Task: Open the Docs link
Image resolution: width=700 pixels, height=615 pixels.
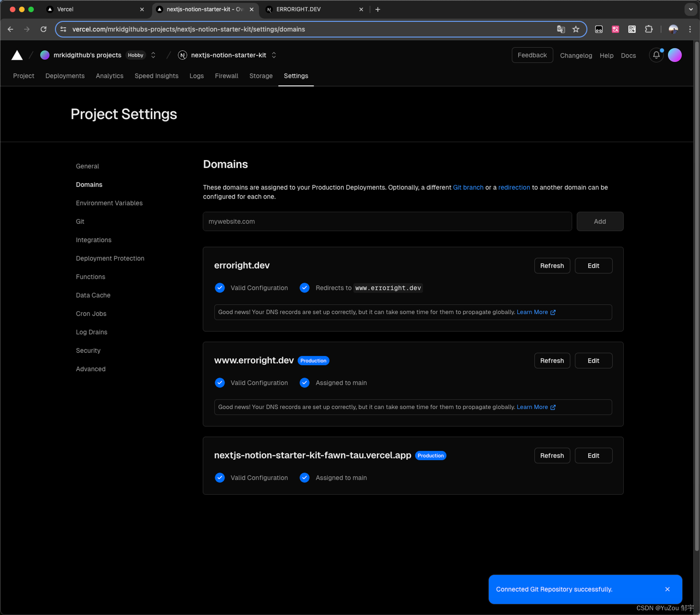Action: click(628, 56)
